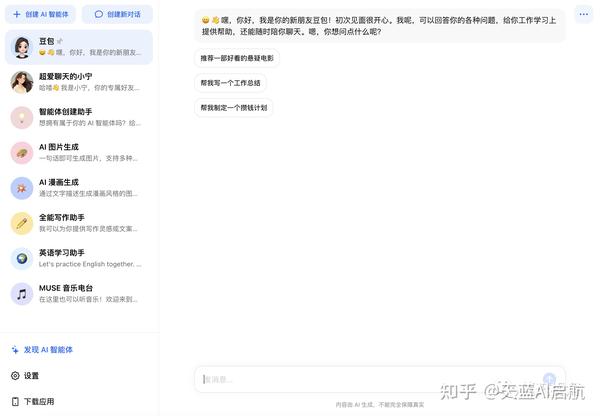Click the send button in message box
600x416 pixels.
point(549,379)
